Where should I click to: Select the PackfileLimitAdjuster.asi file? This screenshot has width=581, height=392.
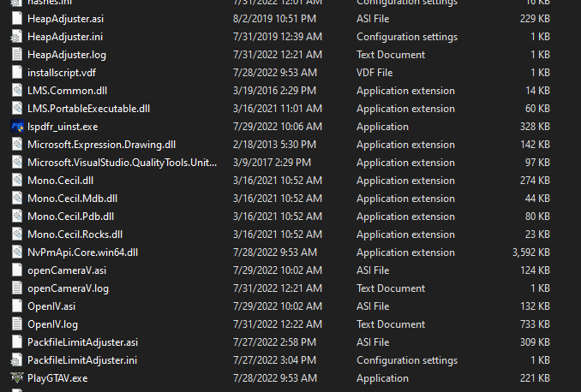(x=82, y=342)
